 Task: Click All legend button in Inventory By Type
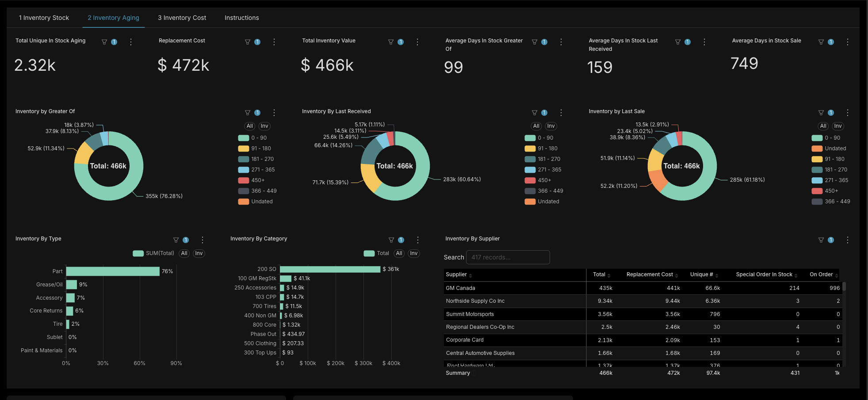[x=184, y=253]
